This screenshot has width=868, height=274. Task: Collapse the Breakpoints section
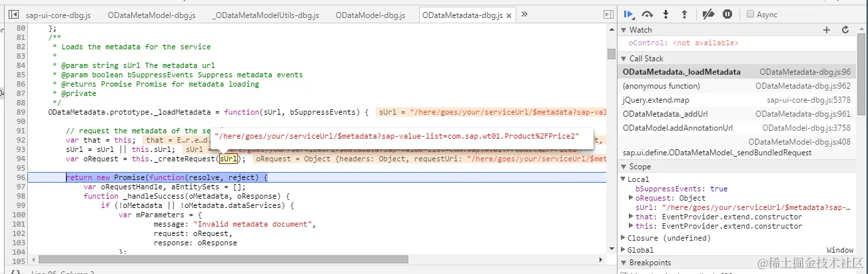[x=624, y=263]
